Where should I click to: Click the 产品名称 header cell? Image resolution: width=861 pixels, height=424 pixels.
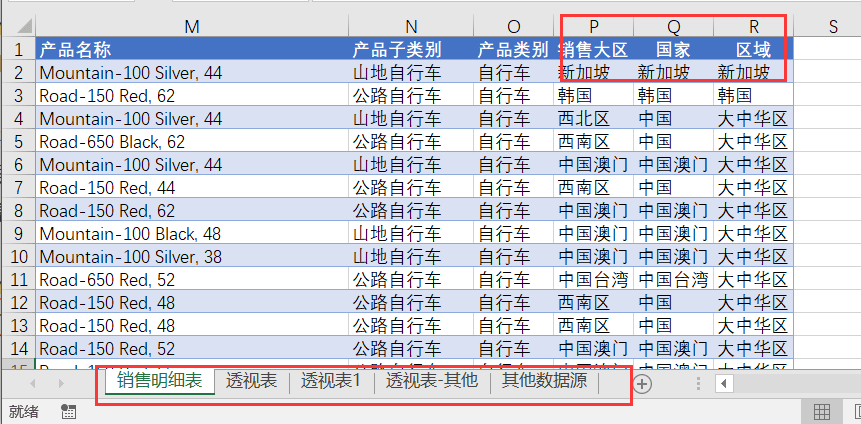[192, 49]
